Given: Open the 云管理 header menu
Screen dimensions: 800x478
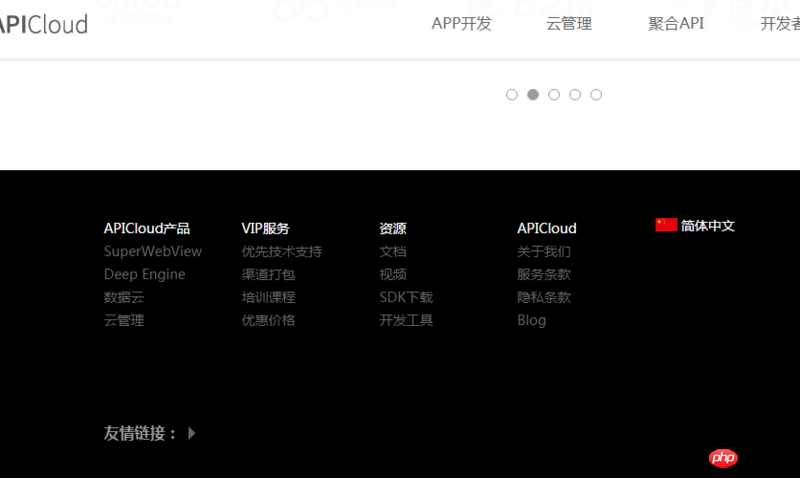Looking at the screenshot, I should [x=569, y=23].
